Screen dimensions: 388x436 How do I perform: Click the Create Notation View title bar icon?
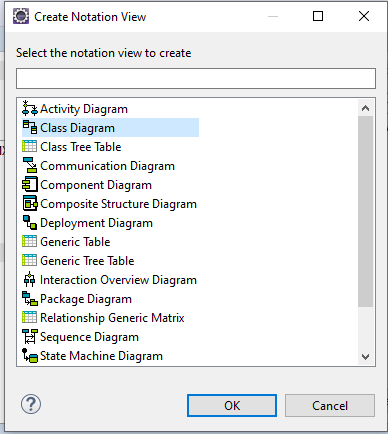pyautogui.click(x=21, y=16)
